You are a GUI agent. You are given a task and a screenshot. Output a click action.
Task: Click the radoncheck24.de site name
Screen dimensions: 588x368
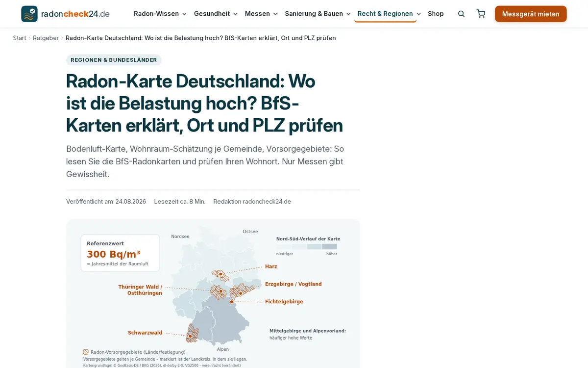75,14
